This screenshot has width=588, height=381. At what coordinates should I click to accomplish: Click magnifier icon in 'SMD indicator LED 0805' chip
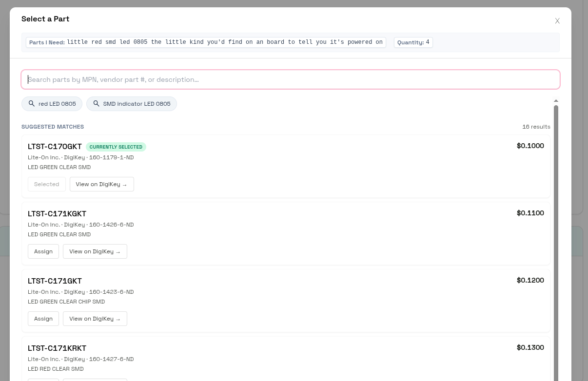click(97, 104)
